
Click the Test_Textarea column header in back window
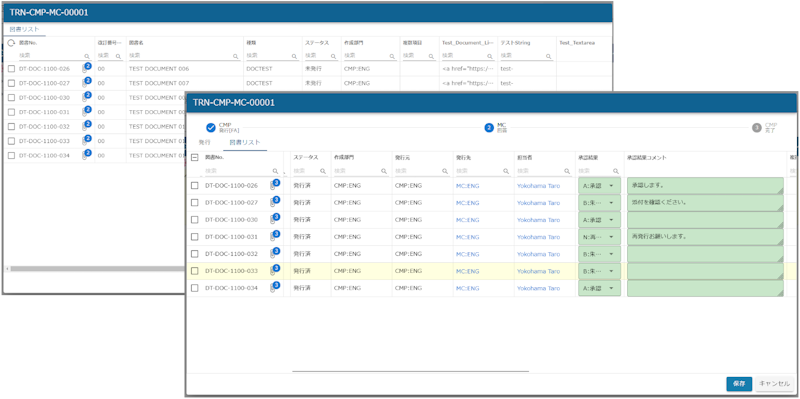577,43
